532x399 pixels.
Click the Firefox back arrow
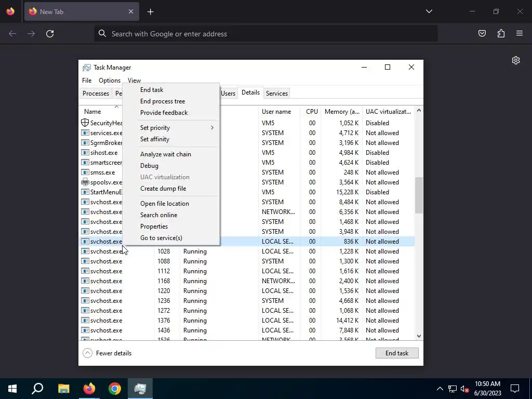pyautogui.click(x=12, y=34)
